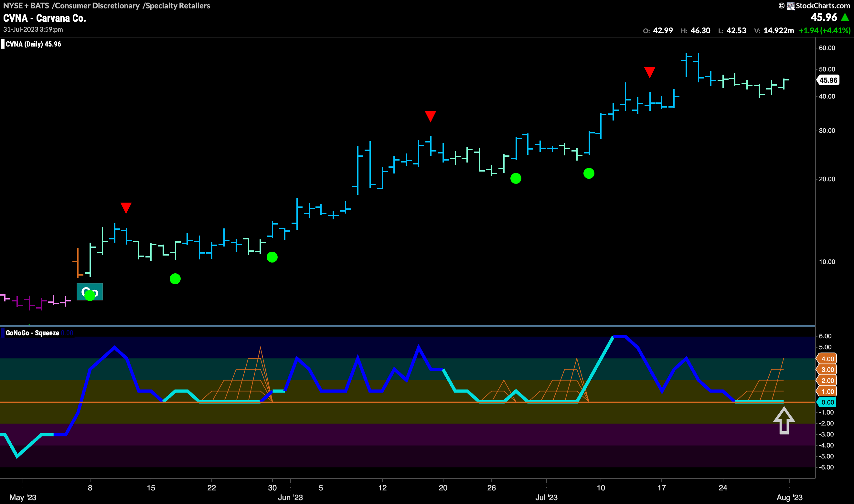Click the large top price 45.96

coord(824,17)
